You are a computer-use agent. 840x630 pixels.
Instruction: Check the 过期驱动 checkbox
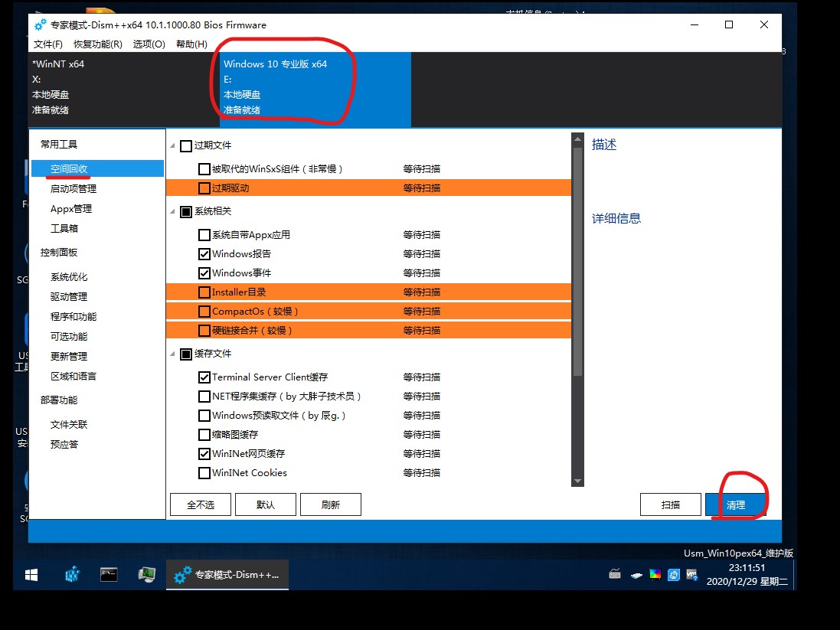tap(204, 188)
